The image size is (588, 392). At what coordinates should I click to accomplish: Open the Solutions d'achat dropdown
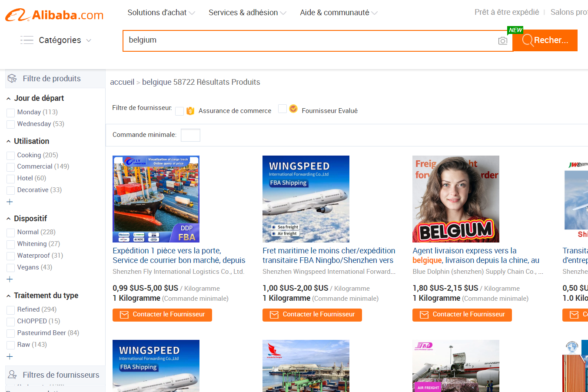[x=161, y=13]
